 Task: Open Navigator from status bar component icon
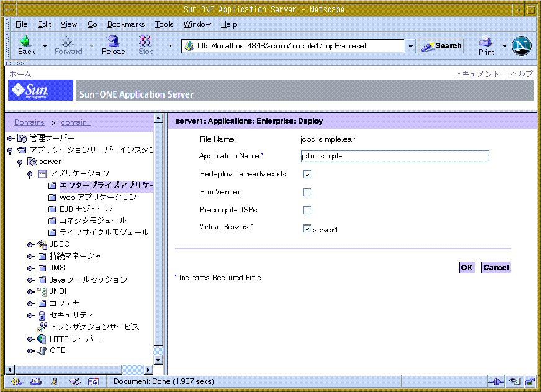(16, 381)
